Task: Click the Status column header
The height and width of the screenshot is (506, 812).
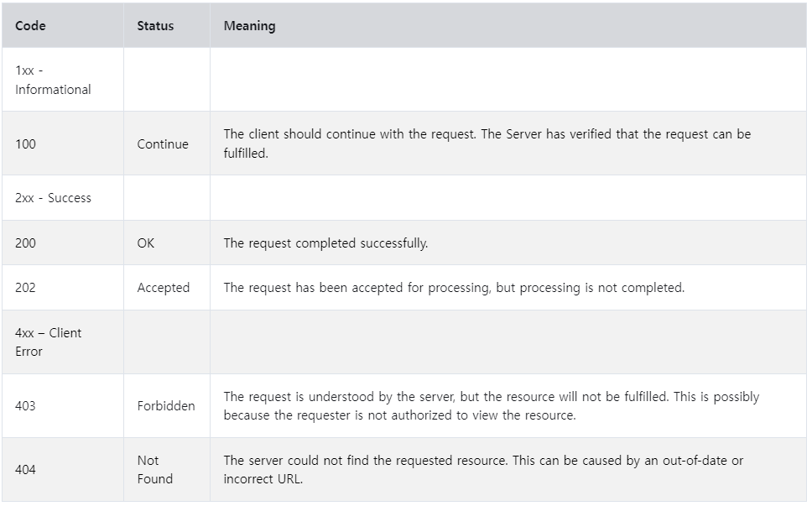Action: click(155, 26)
